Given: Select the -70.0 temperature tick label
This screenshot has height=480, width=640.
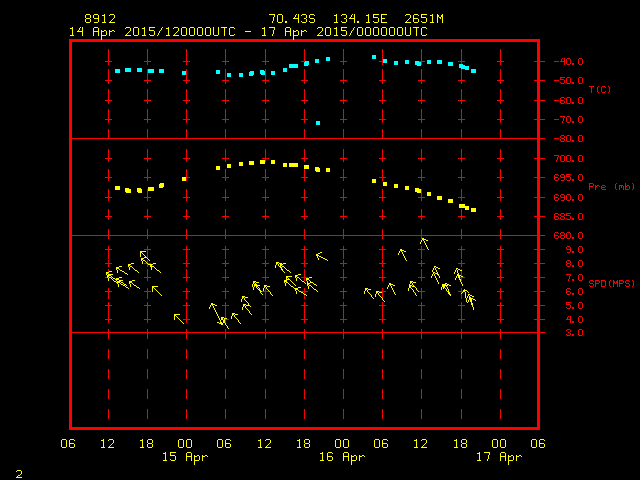Looking at the screenshot, I should [568, 120].
